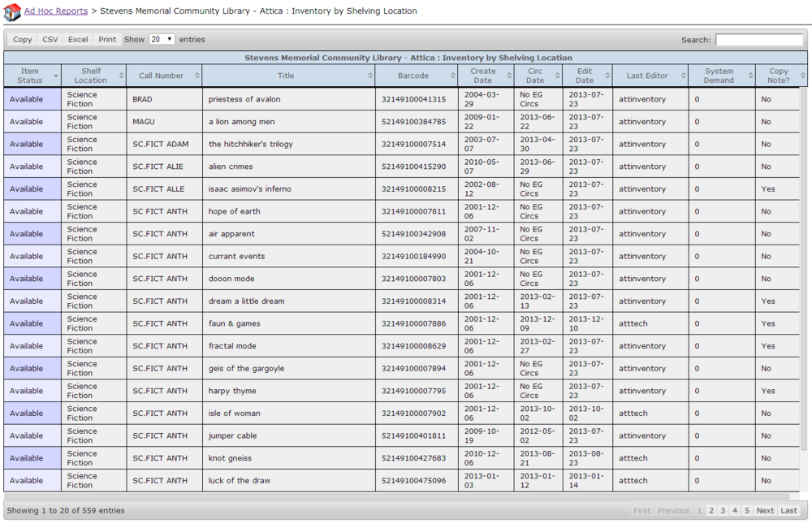The width and height of the screenshot is (812, 524).
Task: Sort by Circ Date column header
Action: [x=538, y=76]
